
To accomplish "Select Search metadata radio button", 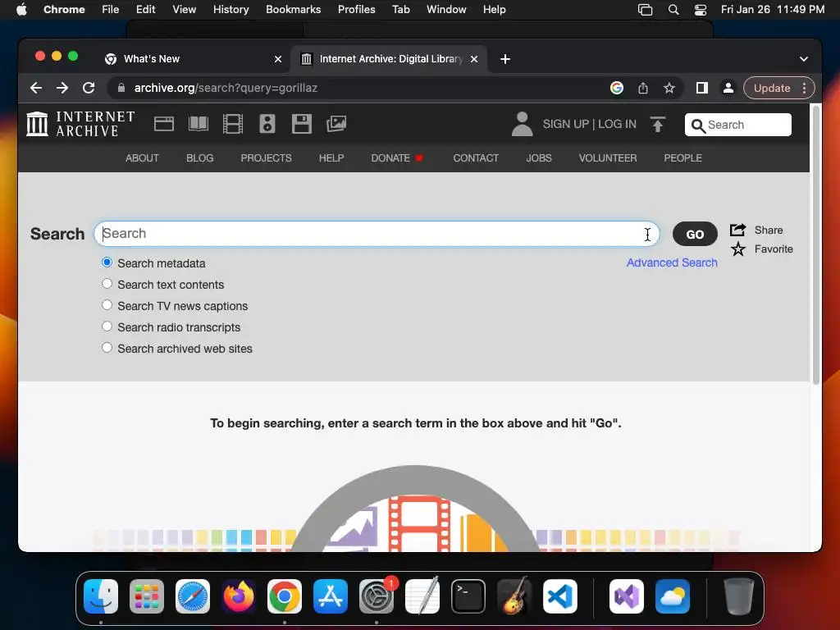I will (107, 262).
